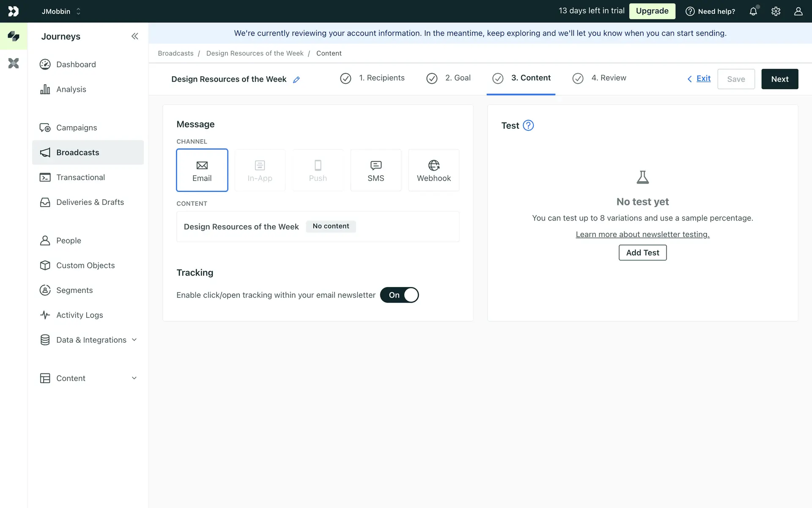Open the settings gear icon
Image resolution: width=812 pixels, height=508 pixels.
[x=776, y=11]
